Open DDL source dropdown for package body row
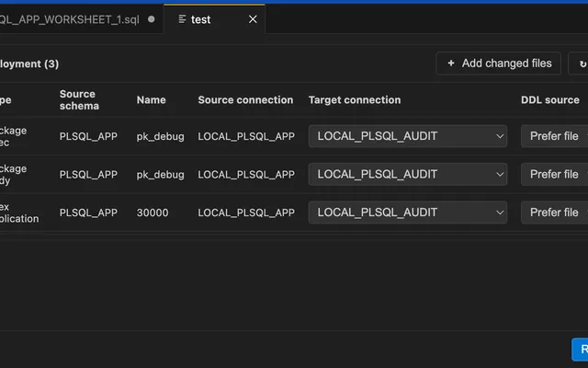The width and height of the screenshot is (588, 368). 554,175
